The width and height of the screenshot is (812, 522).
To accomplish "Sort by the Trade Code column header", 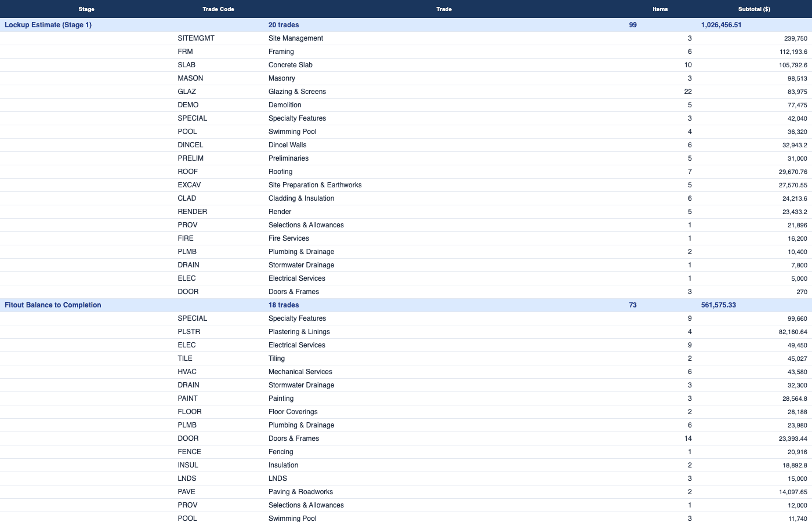I will coord(218,9).
